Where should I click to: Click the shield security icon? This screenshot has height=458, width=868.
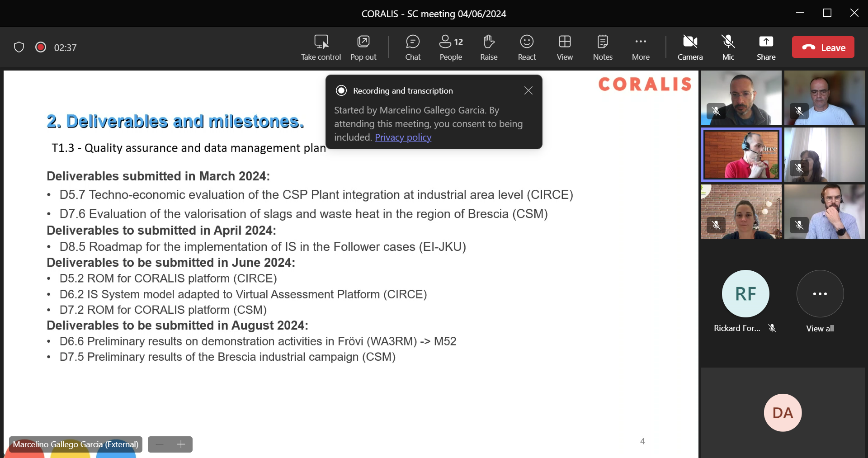pos(19,47)
